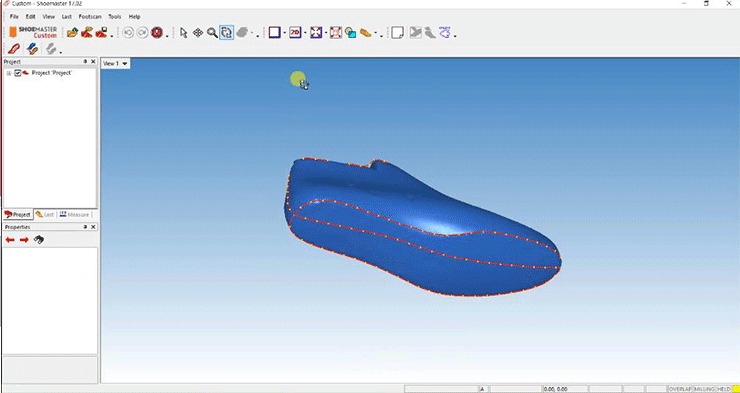
Task: Uncheck the Project 'Project' checkbox
Action: (x=18, y=73)
